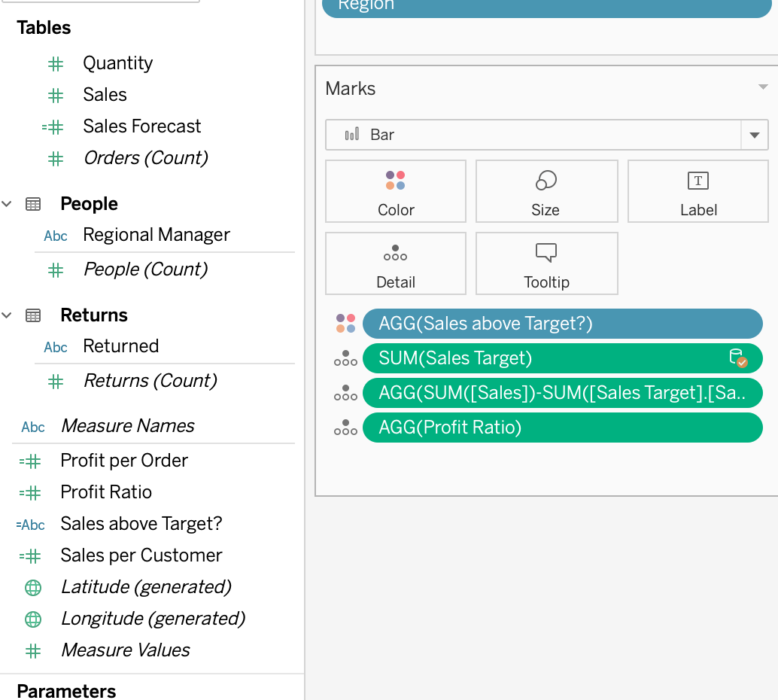Click the Label button on the Marks card
Screen dimensions: 778x700
coord(697,191)
